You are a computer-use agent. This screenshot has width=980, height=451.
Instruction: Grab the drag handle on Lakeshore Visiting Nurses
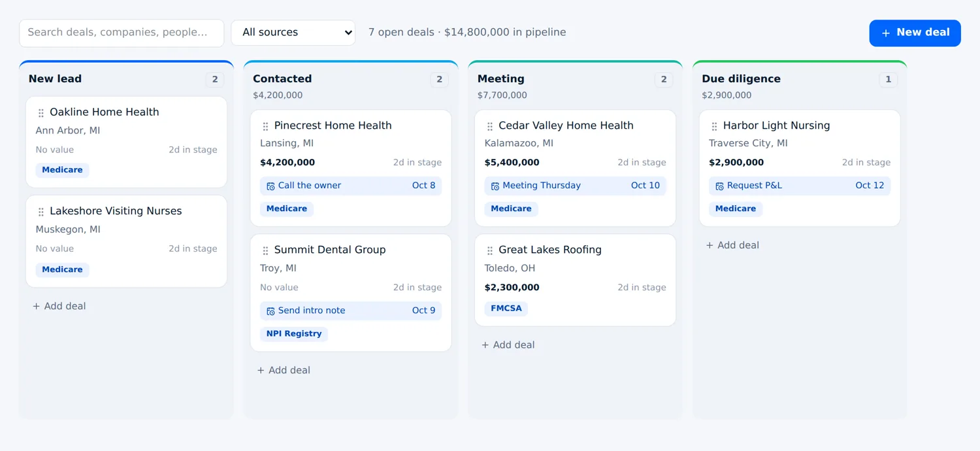(41, 212)
